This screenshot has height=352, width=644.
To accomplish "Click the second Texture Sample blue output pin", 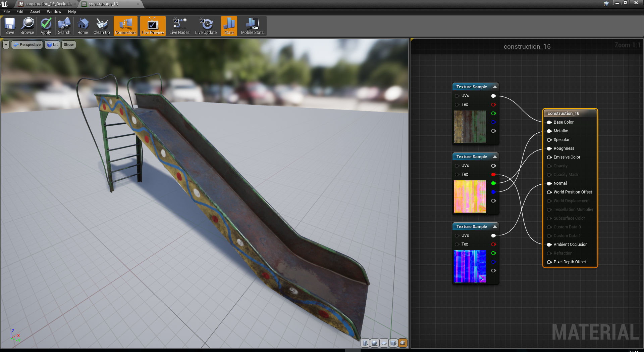I will (493, 192).
